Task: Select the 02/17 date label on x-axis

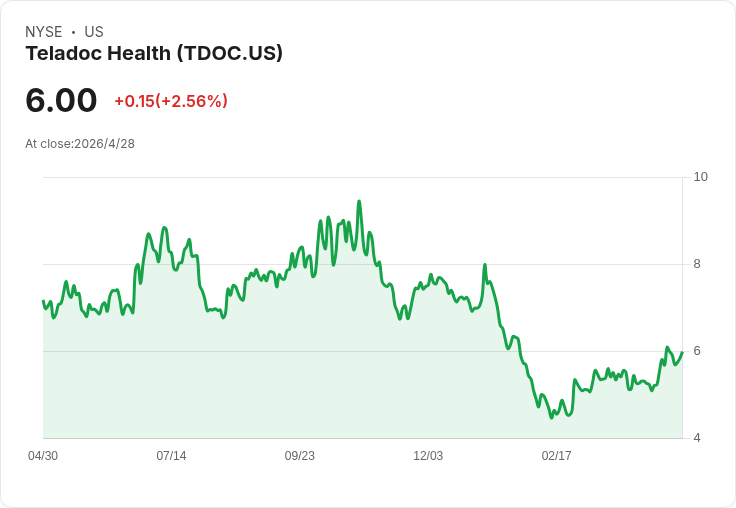Action: click(x=556, y=455)
